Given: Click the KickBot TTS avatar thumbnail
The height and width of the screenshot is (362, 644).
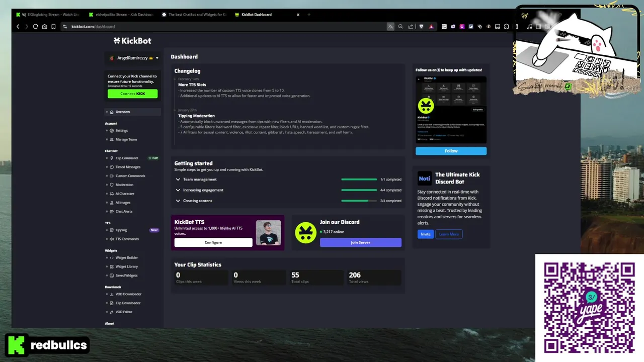Looking at the screenshot, I should (x=268, y=233).
